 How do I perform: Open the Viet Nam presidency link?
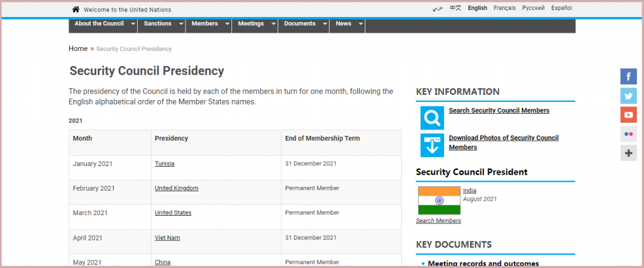pyautogui.click(x=167, y=238)
